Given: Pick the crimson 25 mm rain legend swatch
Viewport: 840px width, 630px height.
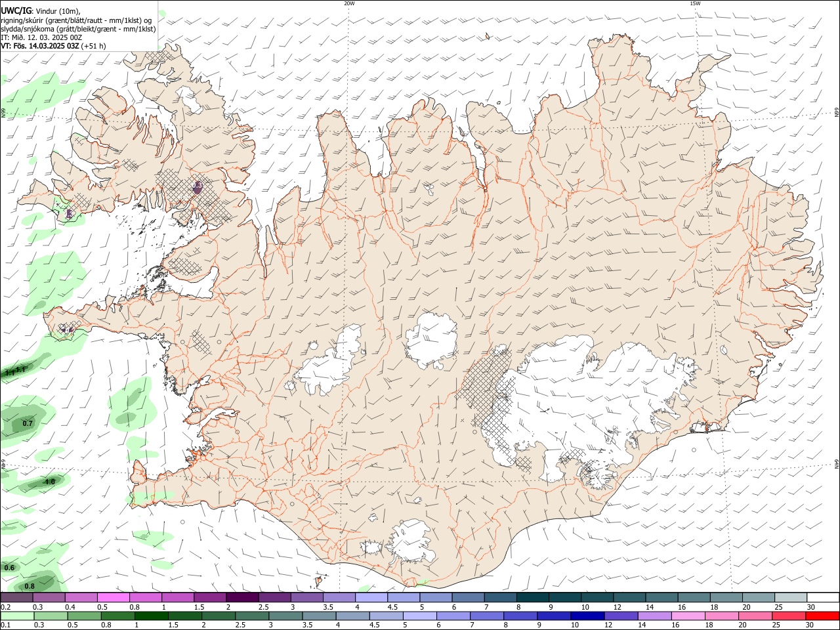Looking at the screenshot, I should [787, 616].
